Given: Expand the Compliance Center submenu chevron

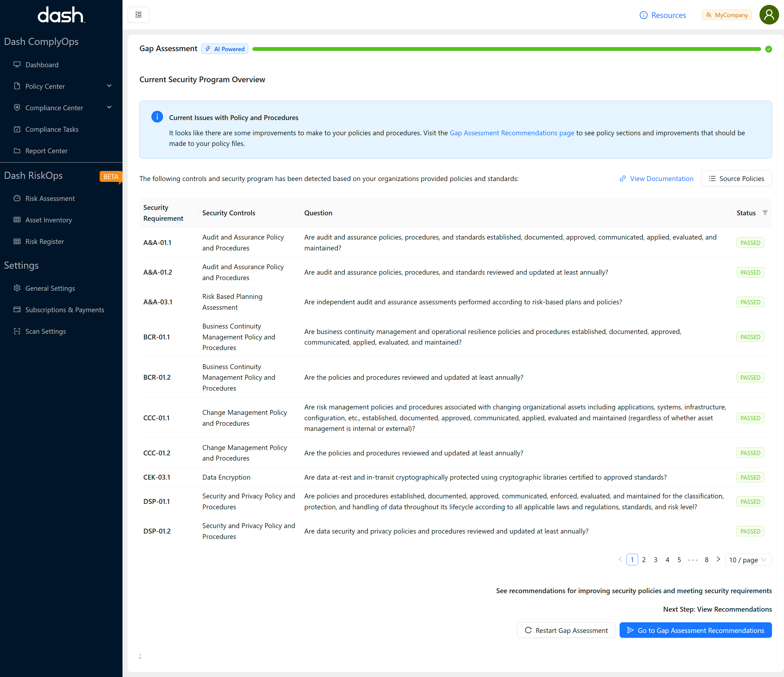Looking at the screenshot, I should 109,108.
